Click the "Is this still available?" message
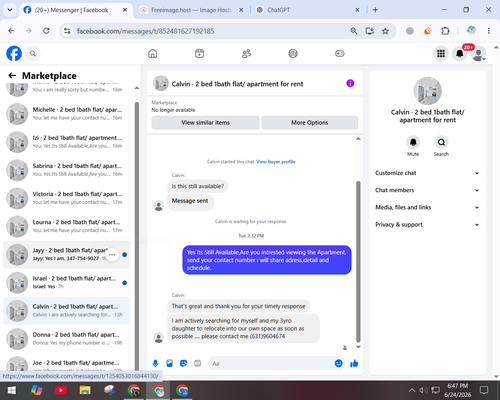 [x=198, y=186]
